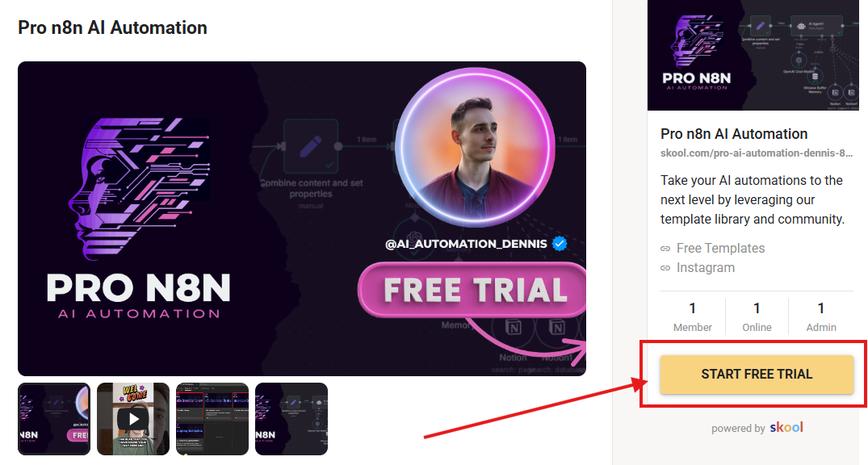Open the Instagram link
The width and height of the screenshot is (868, 465).
(x=705, y=268)
